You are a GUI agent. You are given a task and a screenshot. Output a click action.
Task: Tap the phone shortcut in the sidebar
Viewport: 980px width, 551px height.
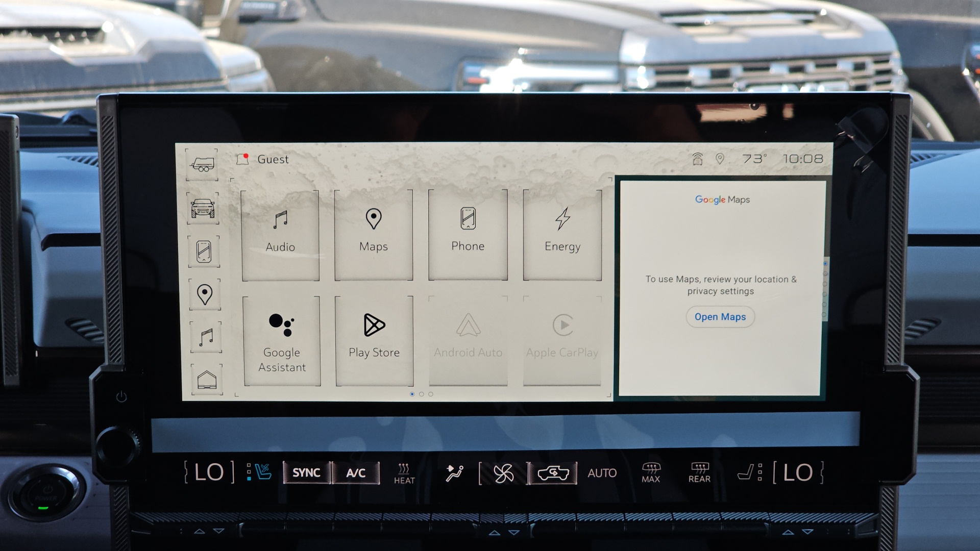(x=204, y=252)
